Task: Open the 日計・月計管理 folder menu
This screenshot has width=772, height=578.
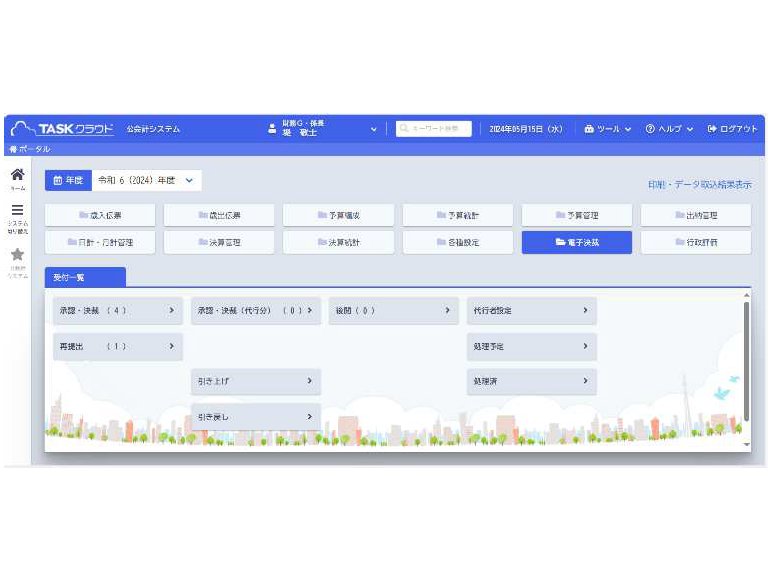Action: click(100, 242)
